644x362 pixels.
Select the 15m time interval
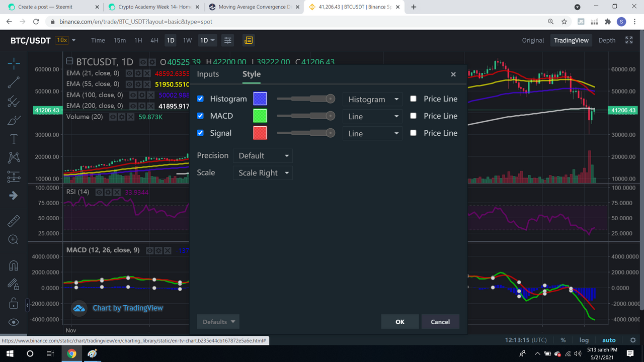tap(120, 40)
